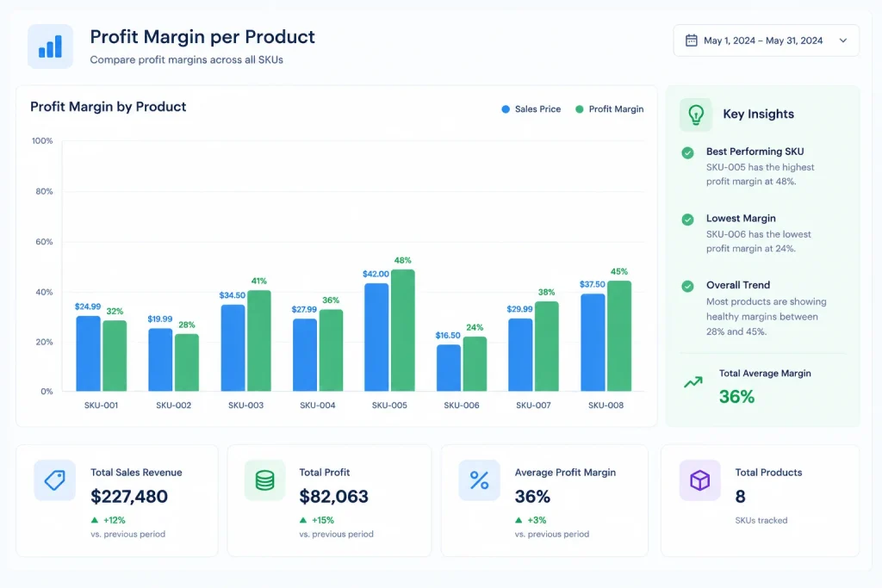This screenshot has height=588, width=882.
Task: Click the blue SKU-005 sales price bar
Action: tap(376, 337)
